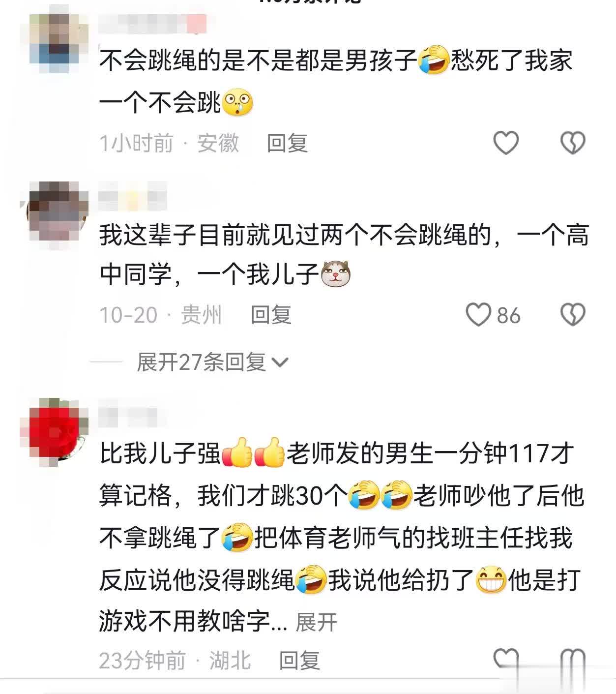616x694 pixels.
Task: Expand the truncated comment via 展开
Action: (316, 622)
